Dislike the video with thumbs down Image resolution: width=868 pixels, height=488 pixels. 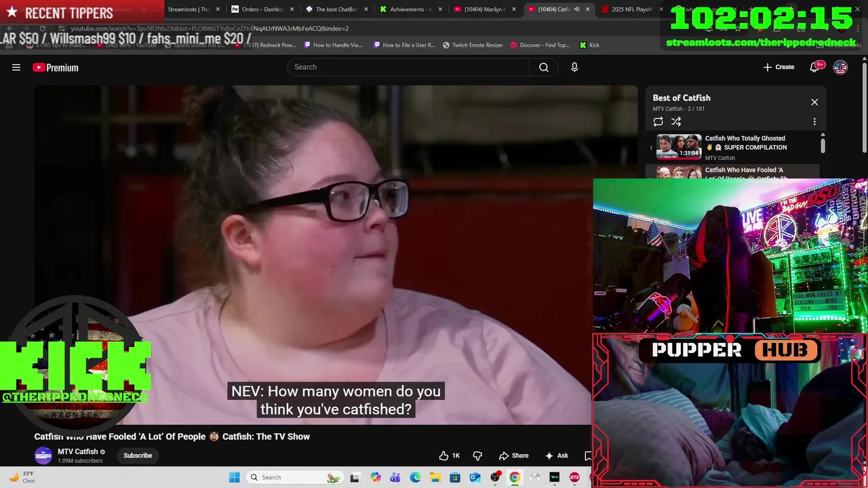[477, 455]
